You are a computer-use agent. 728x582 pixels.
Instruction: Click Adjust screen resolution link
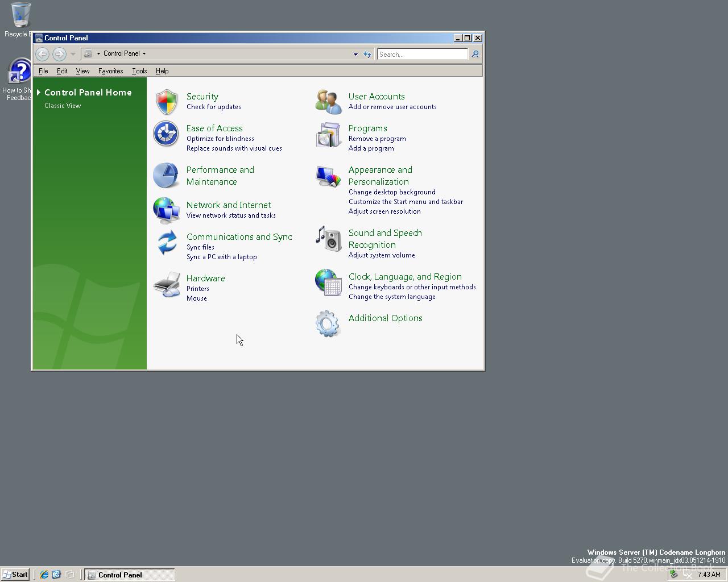pos(384,211)
